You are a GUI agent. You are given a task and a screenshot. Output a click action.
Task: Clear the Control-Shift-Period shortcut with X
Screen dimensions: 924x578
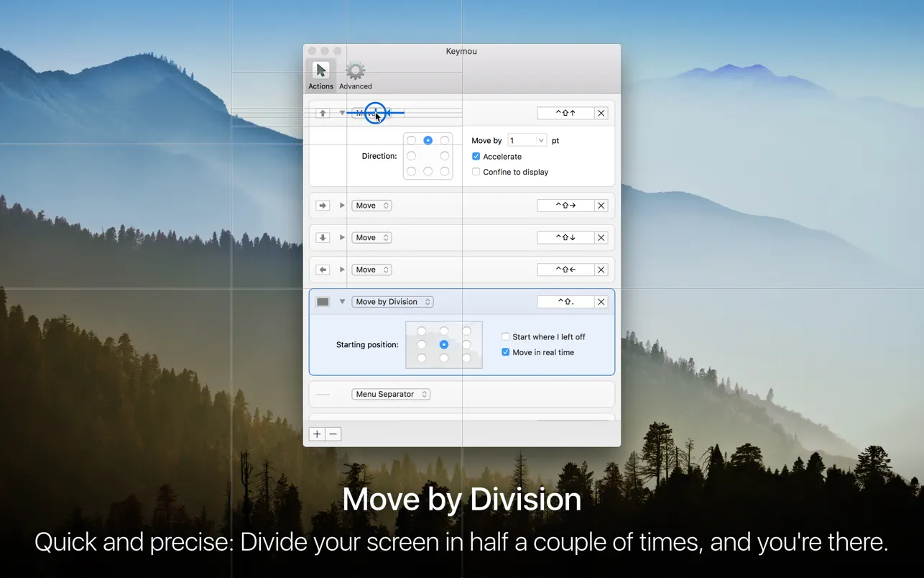(x=601, y=302)
